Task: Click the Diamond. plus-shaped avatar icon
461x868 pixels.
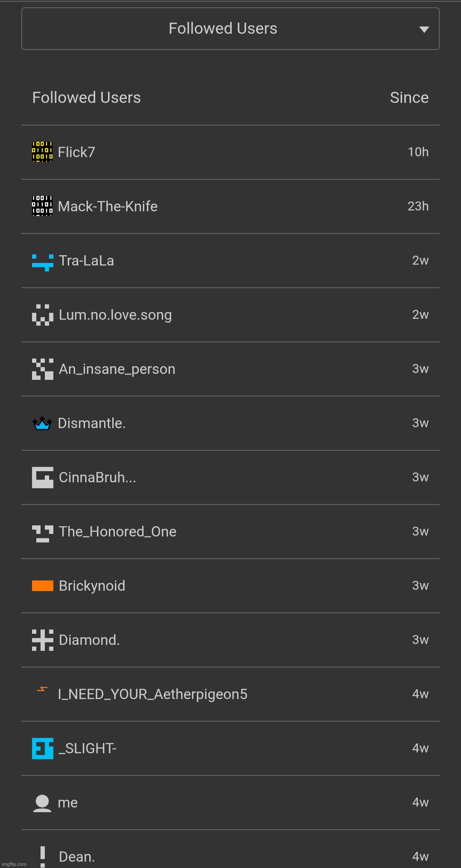Action: click(43, 640)
